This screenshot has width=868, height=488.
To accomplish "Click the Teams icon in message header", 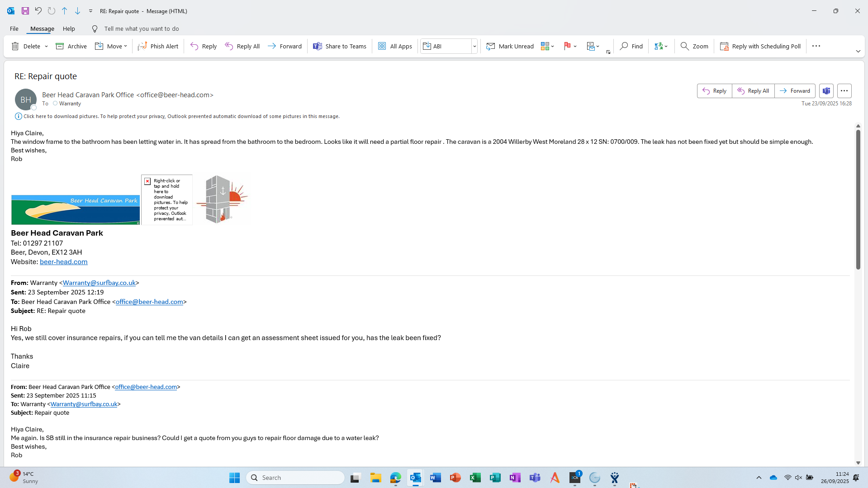I will (826, 91).
